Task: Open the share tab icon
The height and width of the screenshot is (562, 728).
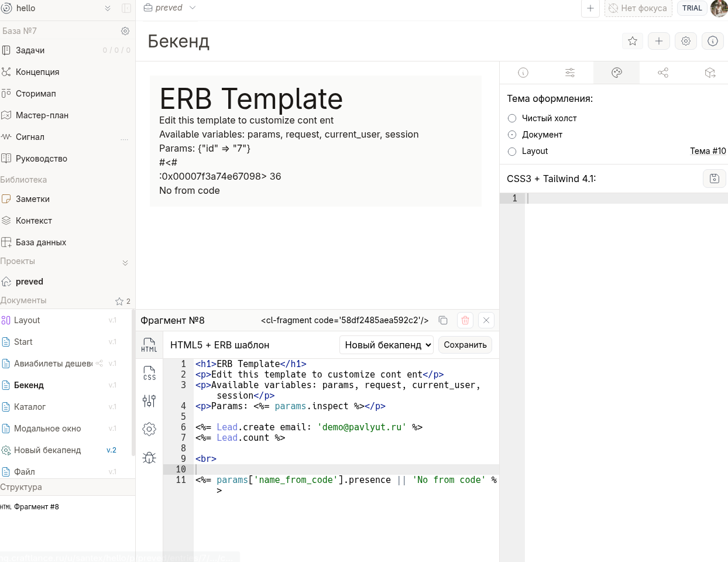Action: click(663, 73)
